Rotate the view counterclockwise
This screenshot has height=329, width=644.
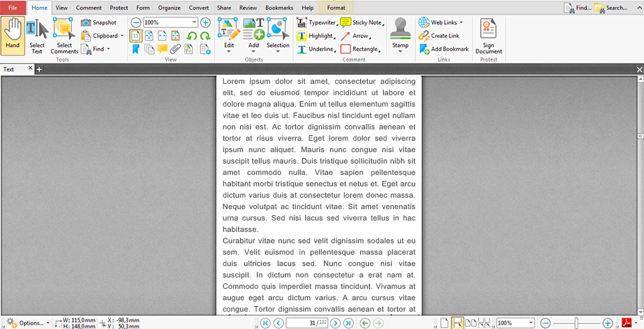(x=192, y=36)
